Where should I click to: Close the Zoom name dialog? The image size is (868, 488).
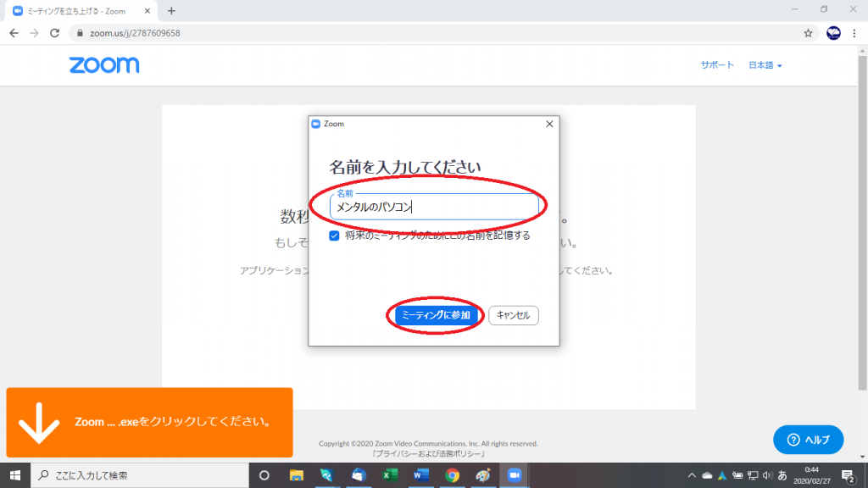point(549,124)
